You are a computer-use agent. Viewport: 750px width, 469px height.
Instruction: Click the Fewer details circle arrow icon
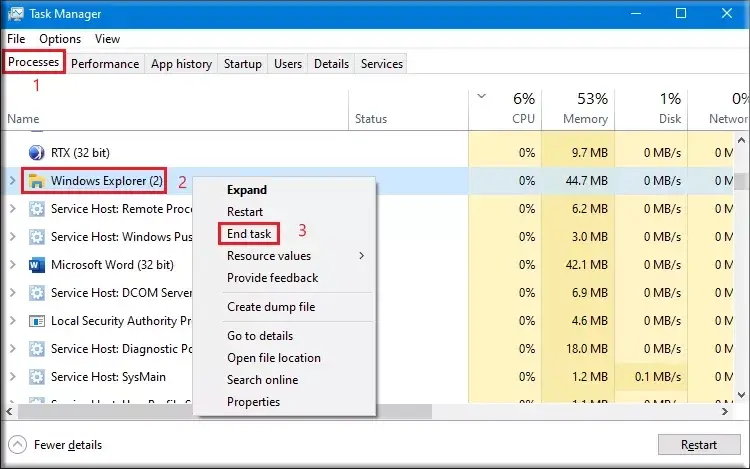coord(17,445)
